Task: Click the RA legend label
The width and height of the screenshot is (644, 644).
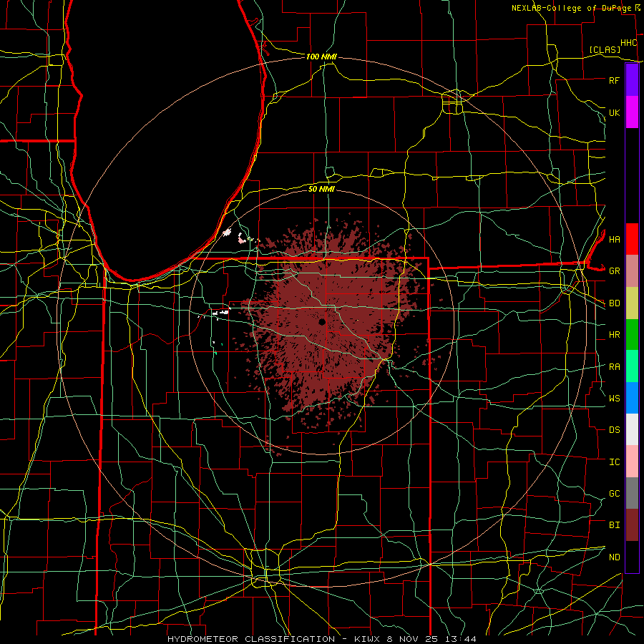Action: coord(614,367)
